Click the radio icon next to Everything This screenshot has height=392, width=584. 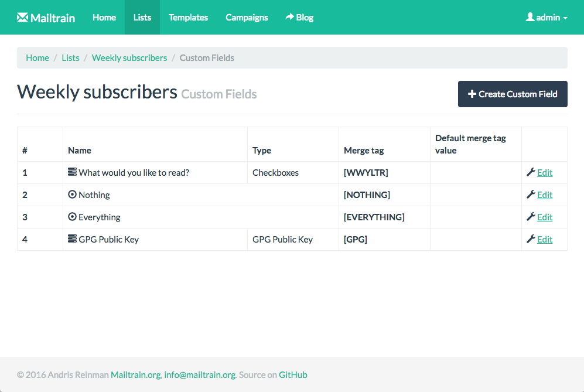(x=72, y=217)
